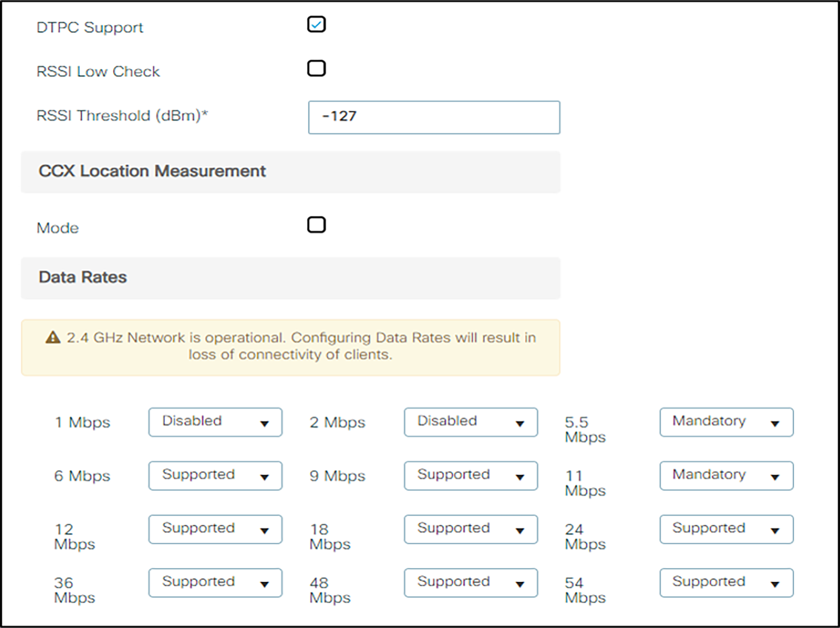Click the RSSI Threshold input field

click(434, 118)
